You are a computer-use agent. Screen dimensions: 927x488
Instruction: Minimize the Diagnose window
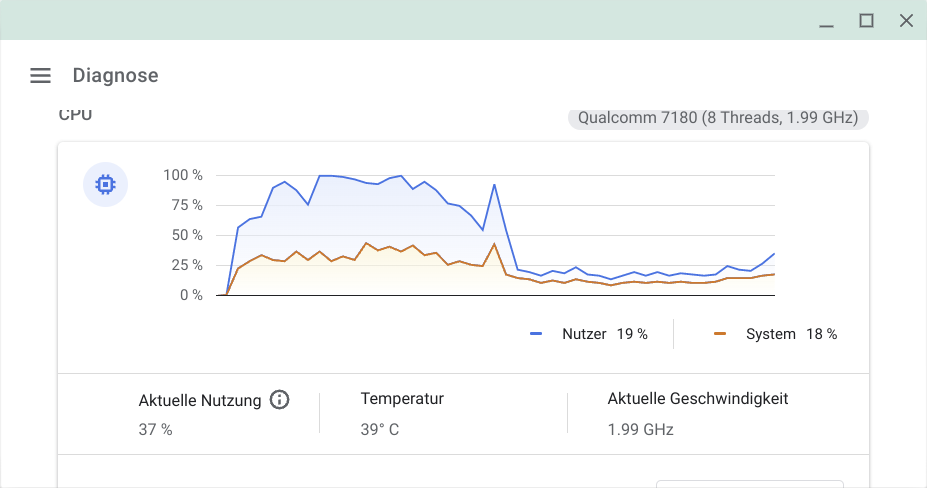826,21
